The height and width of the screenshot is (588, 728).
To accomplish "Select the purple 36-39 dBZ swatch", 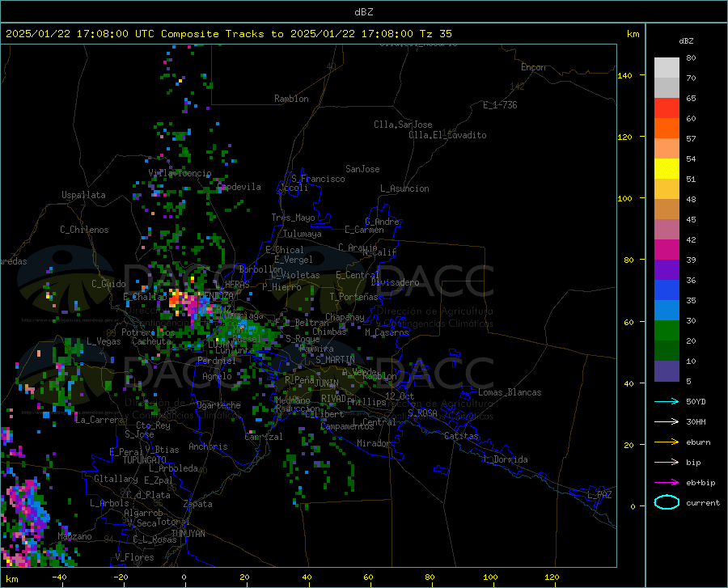I will pyautogui.click(x=667, y=270).
